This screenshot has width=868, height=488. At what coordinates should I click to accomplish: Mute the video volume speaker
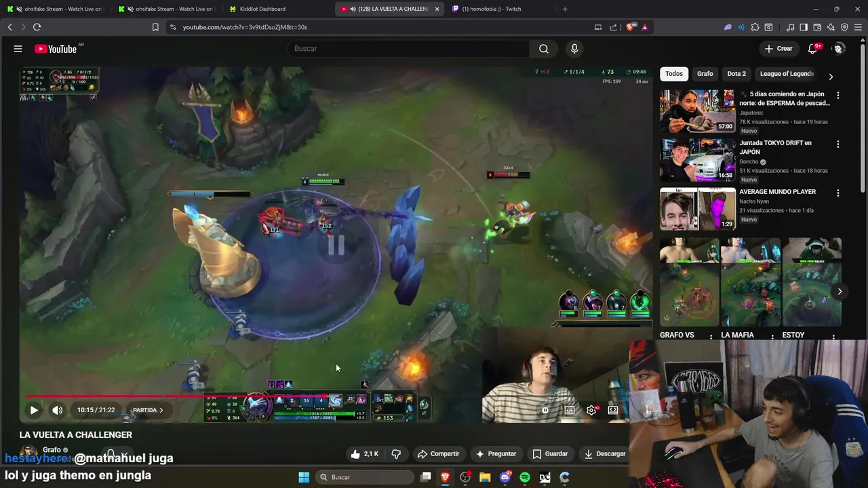click(58, 410)
